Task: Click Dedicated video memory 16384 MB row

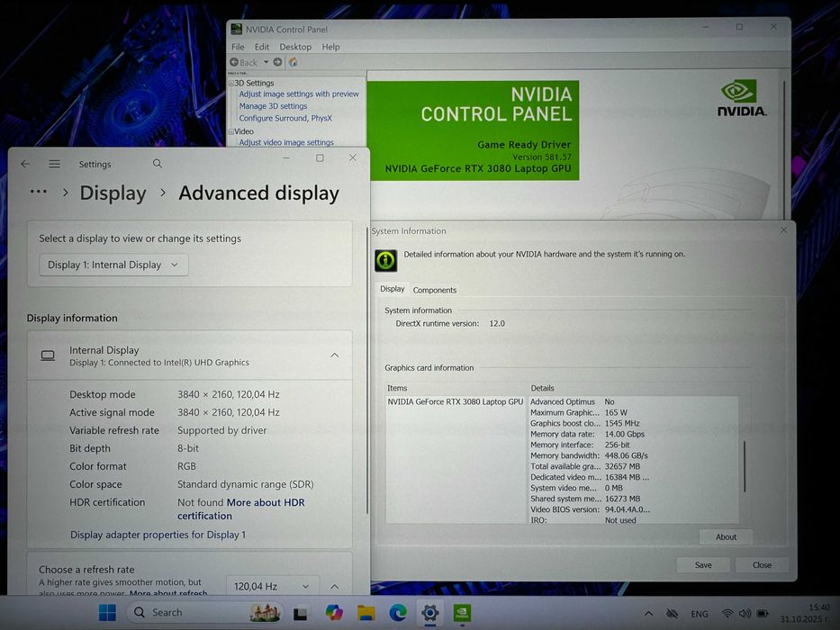Action: coord(590,477)
